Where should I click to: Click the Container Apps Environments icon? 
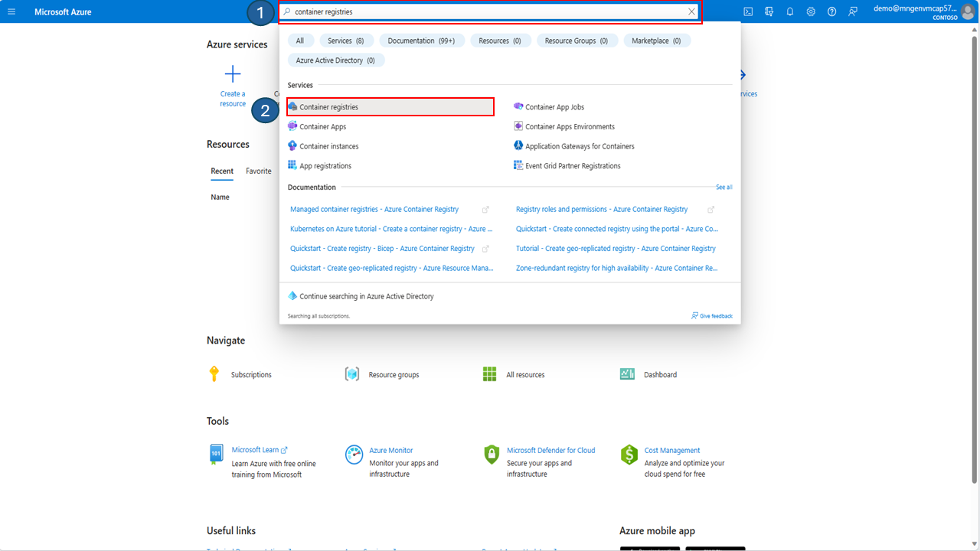tap(518, 126)
